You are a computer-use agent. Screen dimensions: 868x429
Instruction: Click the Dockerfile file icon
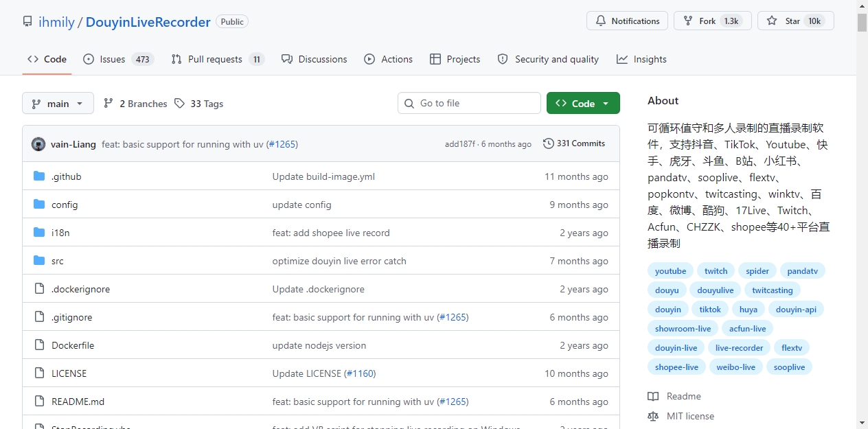(39, 345)
